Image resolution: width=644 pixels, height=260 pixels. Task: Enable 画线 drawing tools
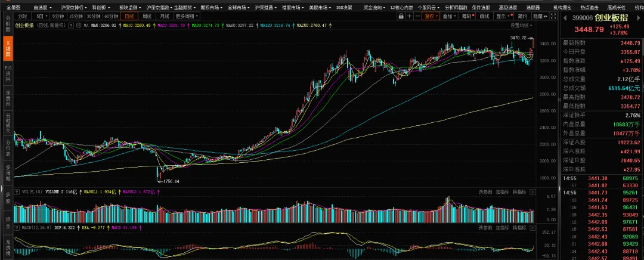tap(485, 17)
